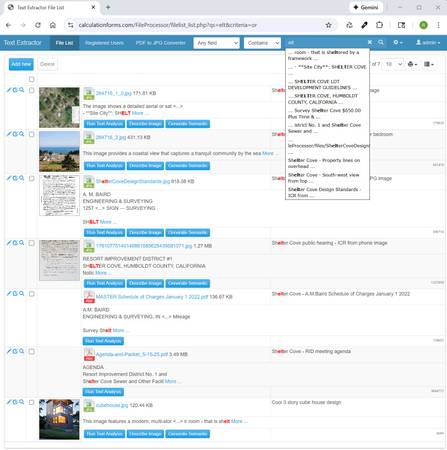Bookmark this page with the star icon
Viewport: 447px width, 450px height.
[x=328, y=25]
